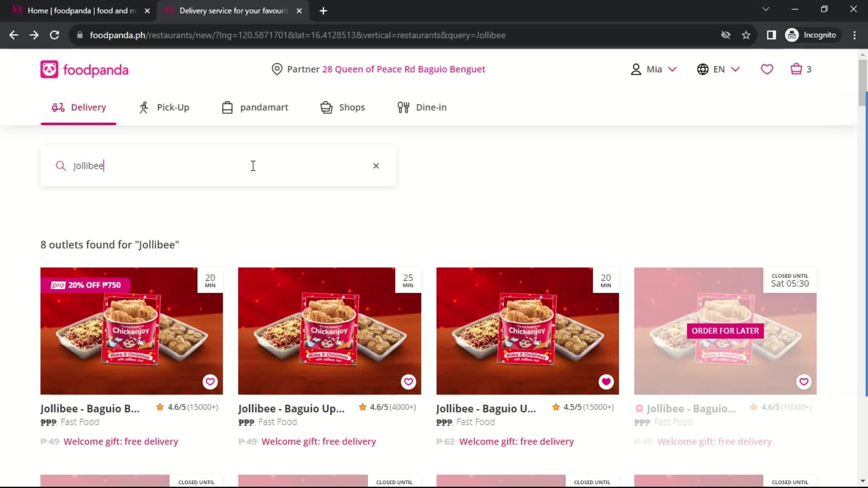The width and height of the screenshot is (868, 488).
Task: Switch to Delivery service browser tab
Action: (234, 10)
